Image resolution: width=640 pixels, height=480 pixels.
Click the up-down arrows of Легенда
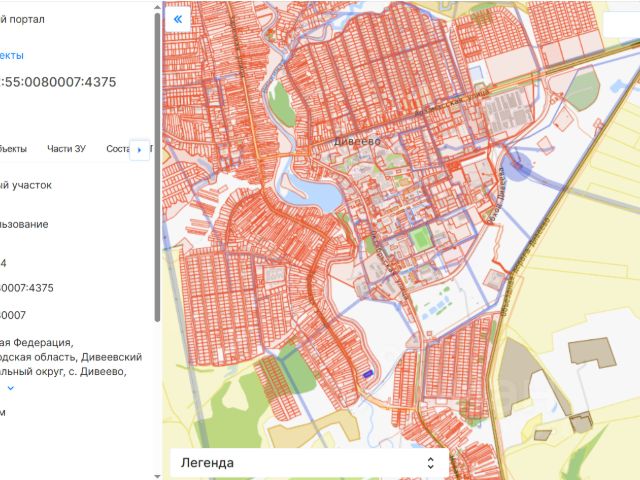(x=430, y=462)
